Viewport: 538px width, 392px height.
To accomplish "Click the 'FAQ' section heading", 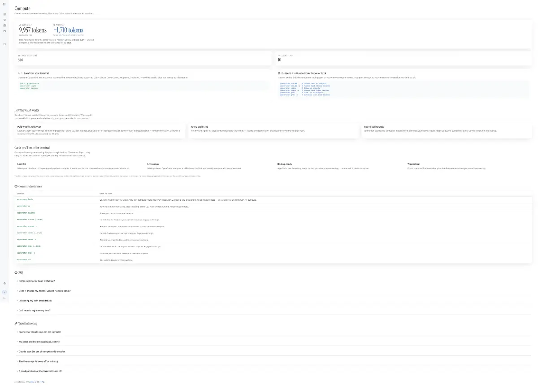I will click(x=19, y=272).
